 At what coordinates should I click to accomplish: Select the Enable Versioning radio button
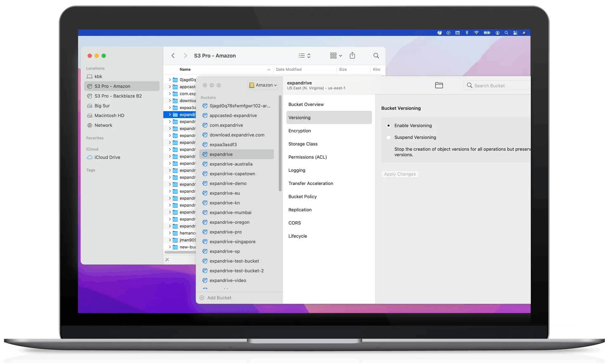tap(389, 125)
